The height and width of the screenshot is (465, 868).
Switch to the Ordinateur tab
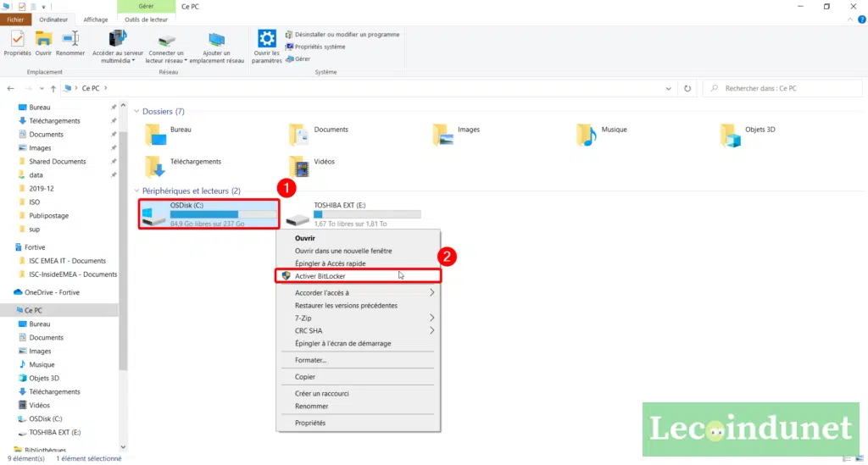(x=53, y=19)
